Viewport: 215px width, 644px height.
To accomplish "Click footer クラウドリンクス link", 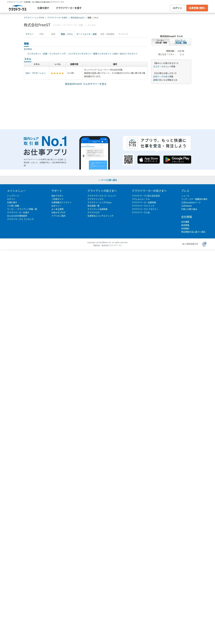I will click(x=95, y=199).
